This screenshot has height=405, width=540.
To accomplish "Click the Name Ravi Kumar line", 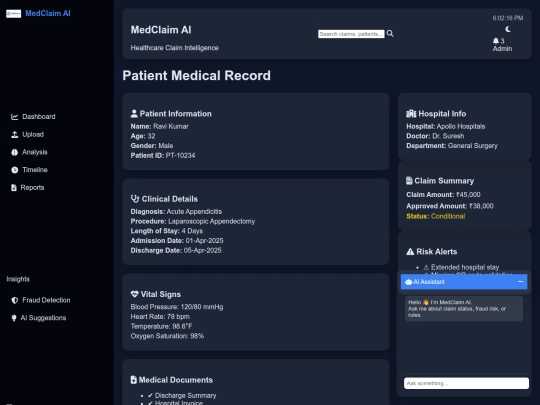I will (159, 126).
